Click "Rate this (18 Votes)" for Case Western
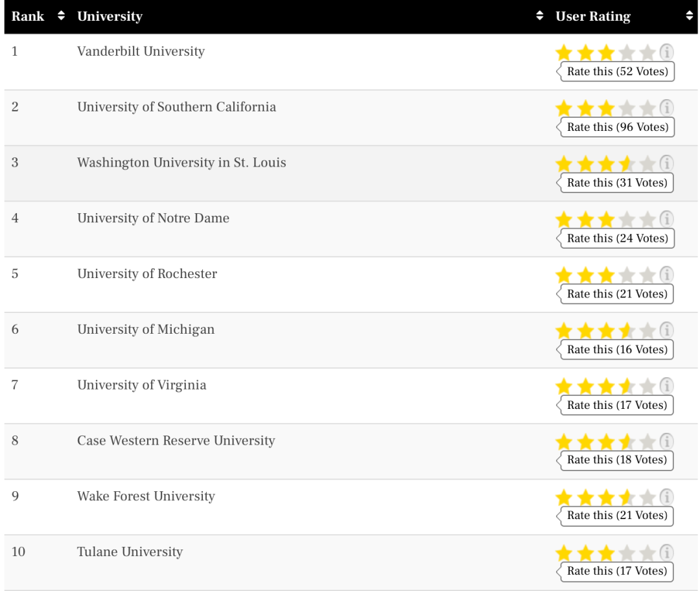Screen dimensions: 700x591 click(616, 460)
